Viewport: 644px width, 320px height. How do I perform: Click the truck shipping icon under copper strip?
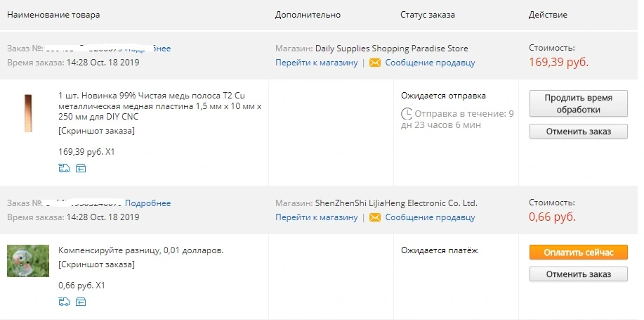64,168
